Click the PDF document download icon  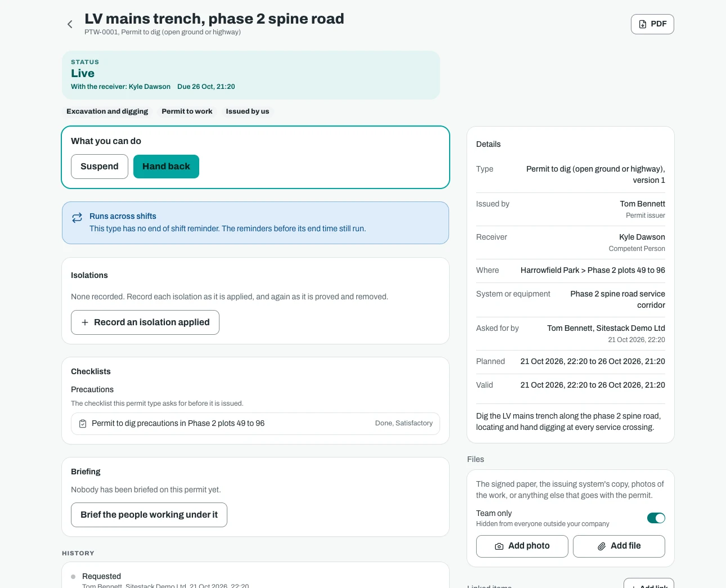click(643, 24)
